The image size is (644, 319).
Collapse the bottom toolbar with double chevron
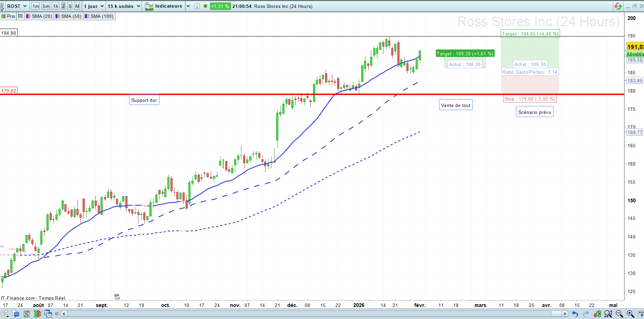coord(57,313)
